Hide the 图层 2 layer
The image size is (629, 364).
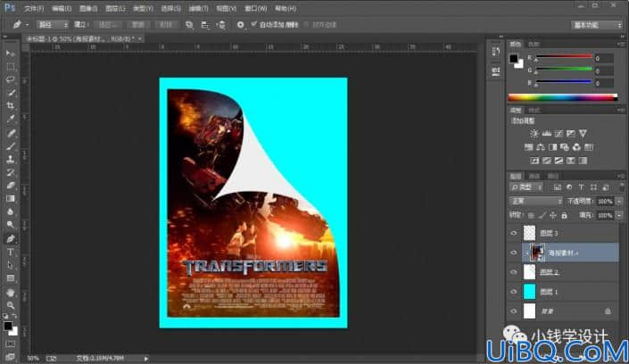[514, 272]
